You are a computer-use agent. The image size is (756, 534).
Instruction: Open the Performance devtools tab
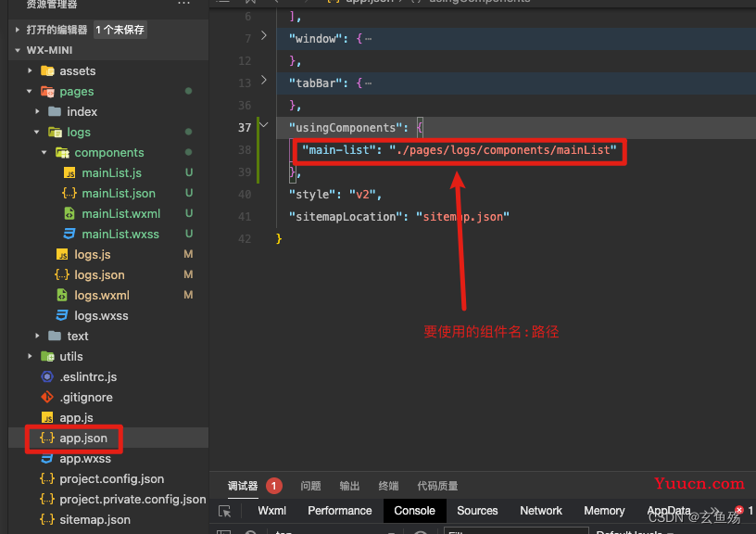coord(340,511)
